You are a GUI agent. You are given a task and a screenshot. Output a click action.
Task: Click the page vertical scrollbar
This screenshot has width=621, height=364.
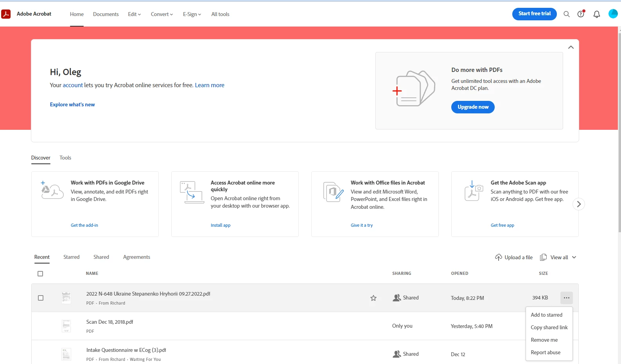(619, 133)
